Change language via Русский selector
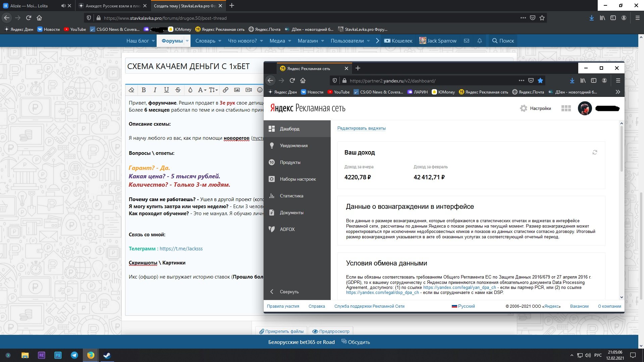 [463, 306]
